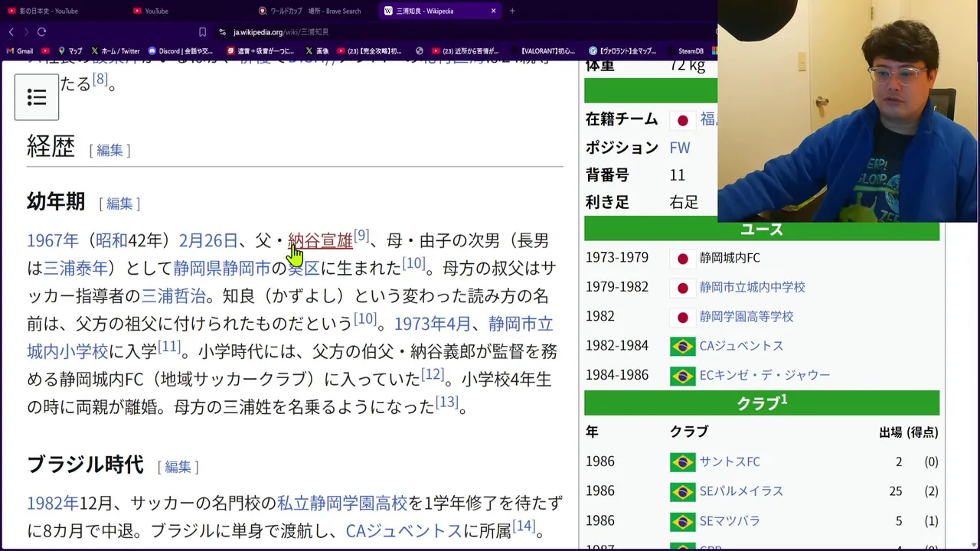Screen dimensions: 980x551
Task: Open the SEパルメイラス link
Action: coord(741,491)
